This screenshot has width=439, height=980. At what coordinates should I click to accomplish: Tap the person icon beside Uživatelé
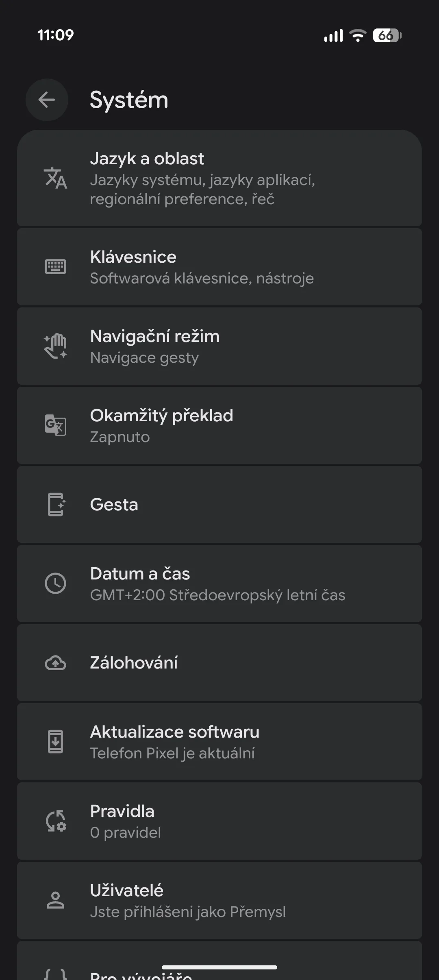(55, 900)
